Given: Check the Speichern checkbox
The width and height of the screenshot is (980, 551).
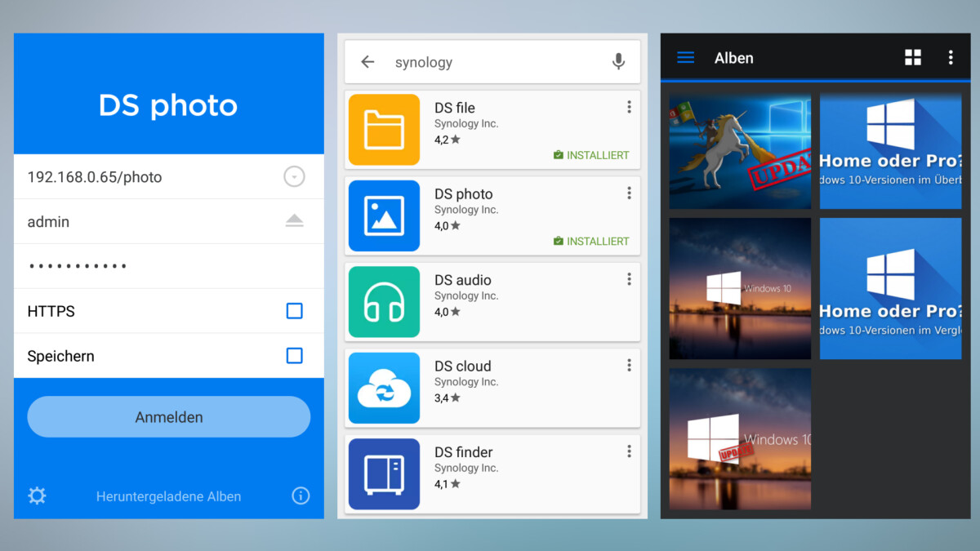Looking at the screenshot, I should pyautogui.click(x=294, y=356).
